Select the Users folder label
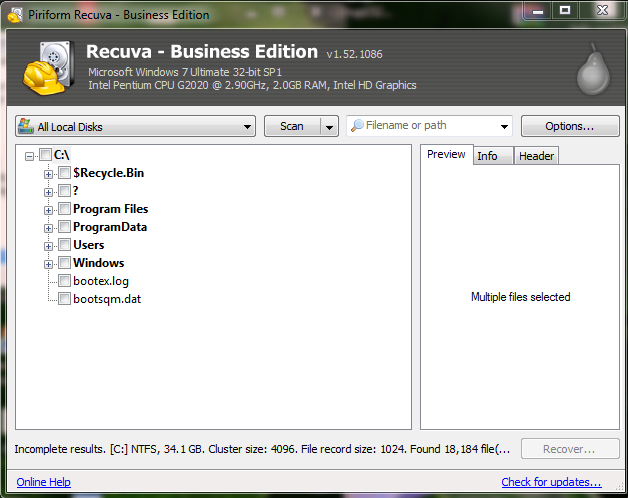628x498 pixels. pos(89,245)
